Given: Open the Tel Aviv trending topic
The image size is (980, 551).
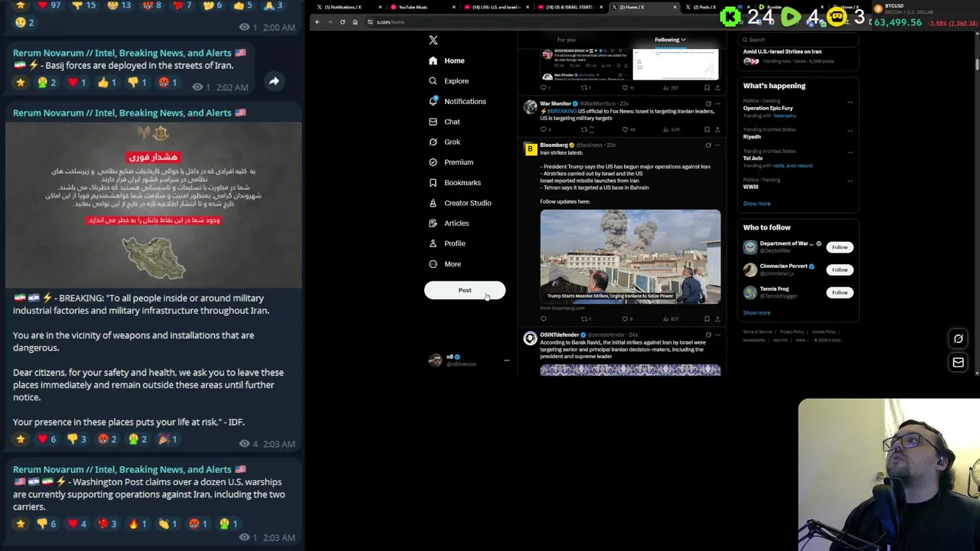Looking at the screenshot, I should tap(753, 158).
